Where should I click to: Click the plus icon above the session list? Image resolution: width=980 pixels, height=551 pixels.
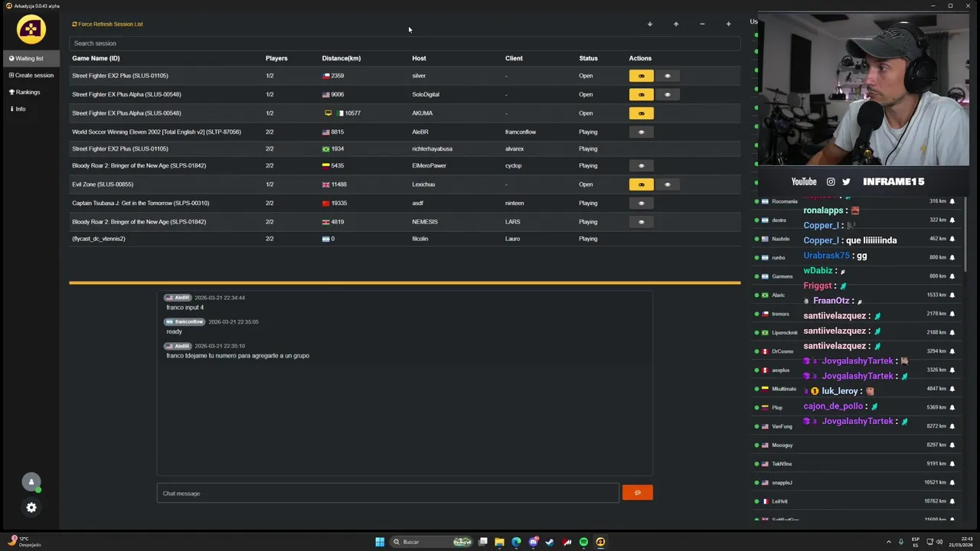tap(728, 24)
